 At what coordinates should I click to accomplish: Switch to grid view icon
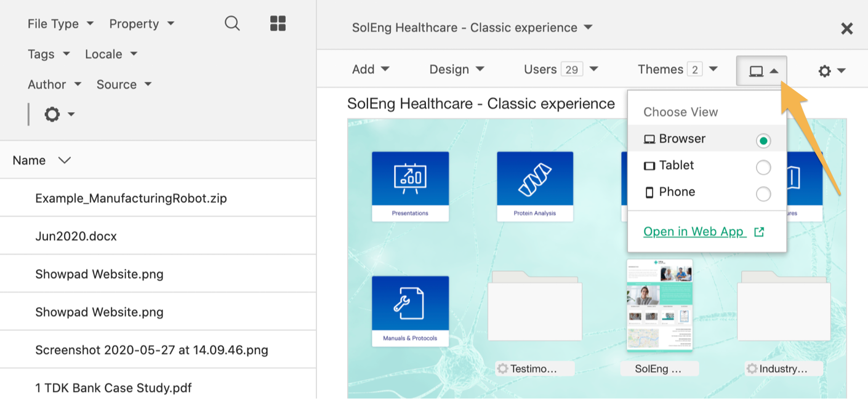tap(278, 23)
